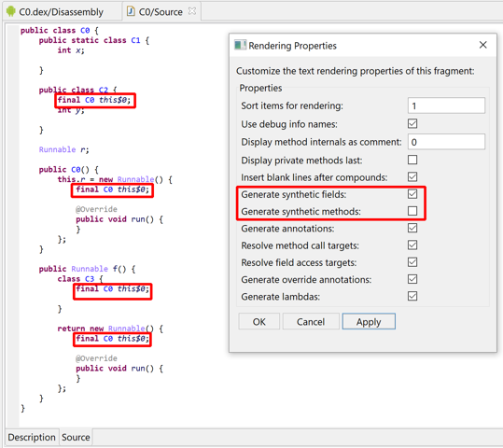Select the Source tab at the bottom

[x=76, y=437]
